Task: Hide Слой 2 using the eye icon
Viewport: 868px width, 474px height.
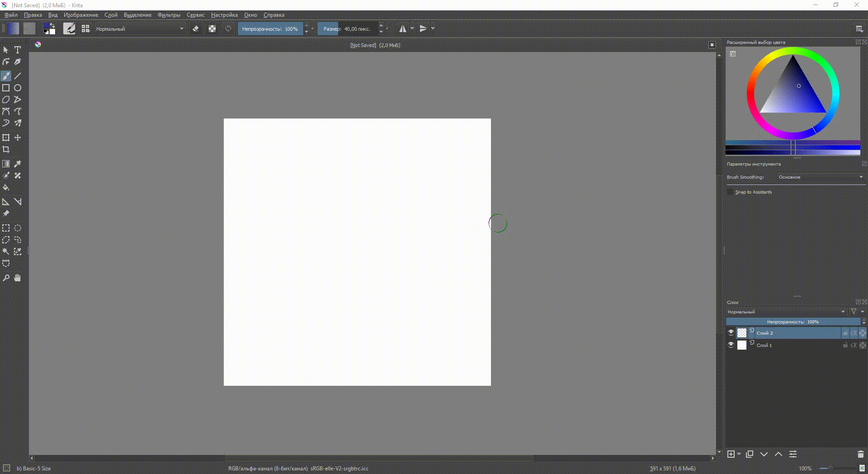Action: click(x=731, y=332)
